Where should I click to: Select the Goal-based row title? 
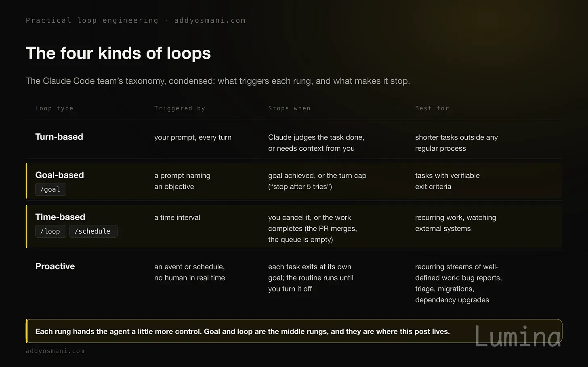pyautogui.click(x=59, y=175)
